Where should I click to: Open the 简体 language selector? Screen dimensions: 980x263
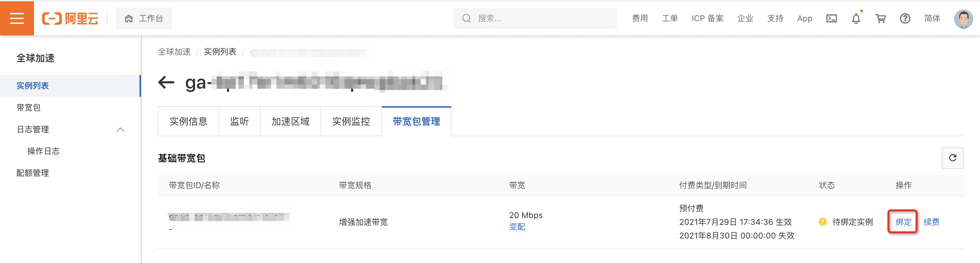tap(932, 18)
